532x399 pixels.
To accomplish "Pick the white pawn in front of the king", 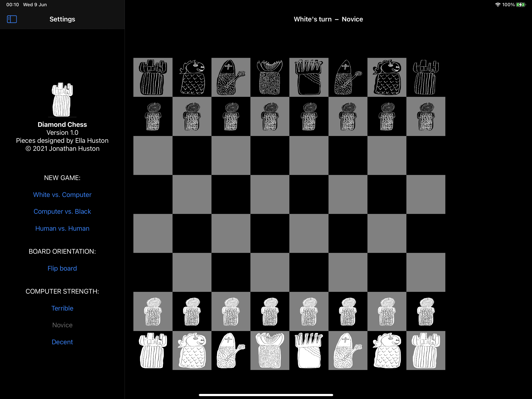I will point(309,311).
